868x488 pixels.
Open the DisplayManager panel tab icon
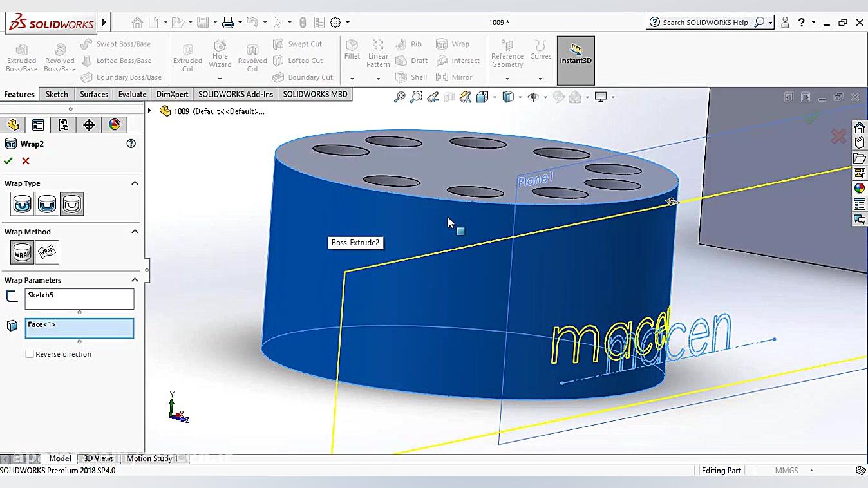pos(114,125)
